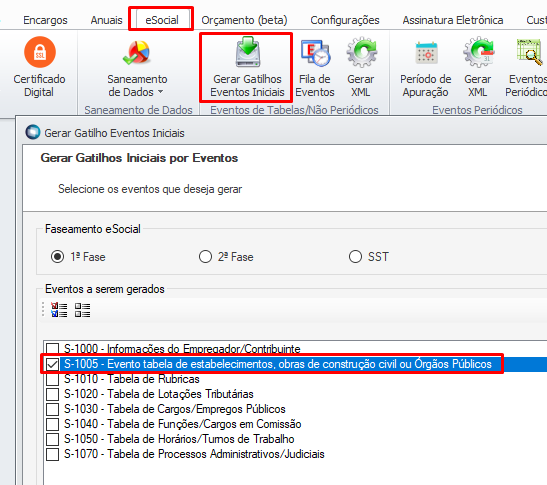Check S-1020 Tabela de Lotações Tributárias
The width and height of the screenshot is (547, 485).
53,394
